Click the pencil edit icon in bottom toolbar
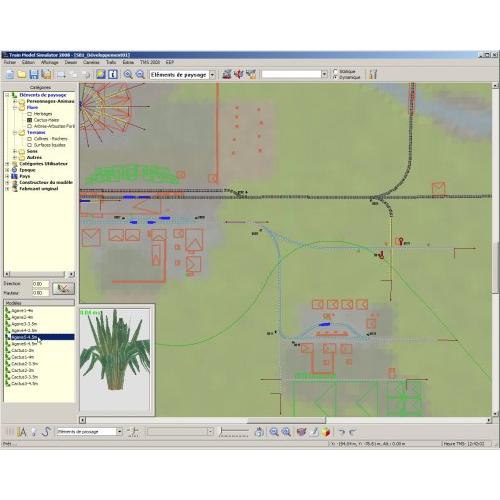500x500 pixels. (x=314, y=432)
